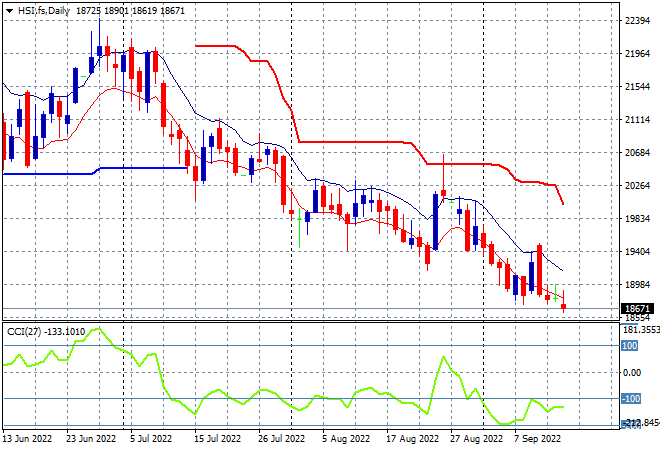Click the CCI 100 level marker

tap(630, 346)
